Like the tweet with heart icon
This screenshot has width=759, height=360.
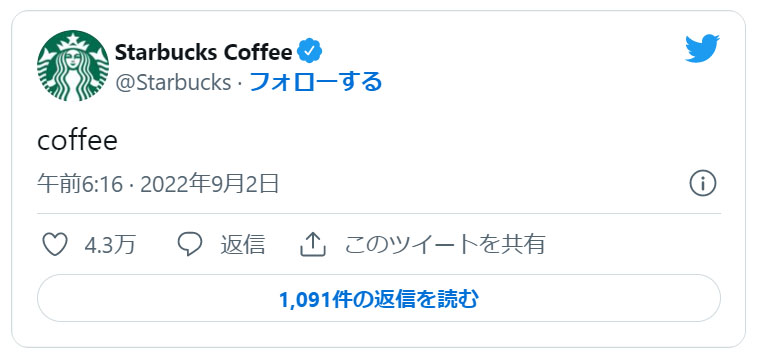pyautogui.click(x=55, y=244)
